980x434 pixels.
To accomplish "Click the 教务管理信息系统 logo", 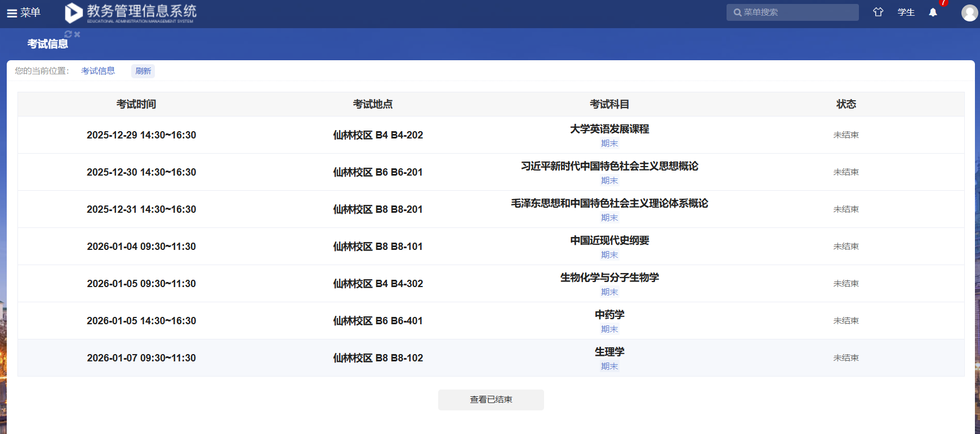I will (131, 12).
